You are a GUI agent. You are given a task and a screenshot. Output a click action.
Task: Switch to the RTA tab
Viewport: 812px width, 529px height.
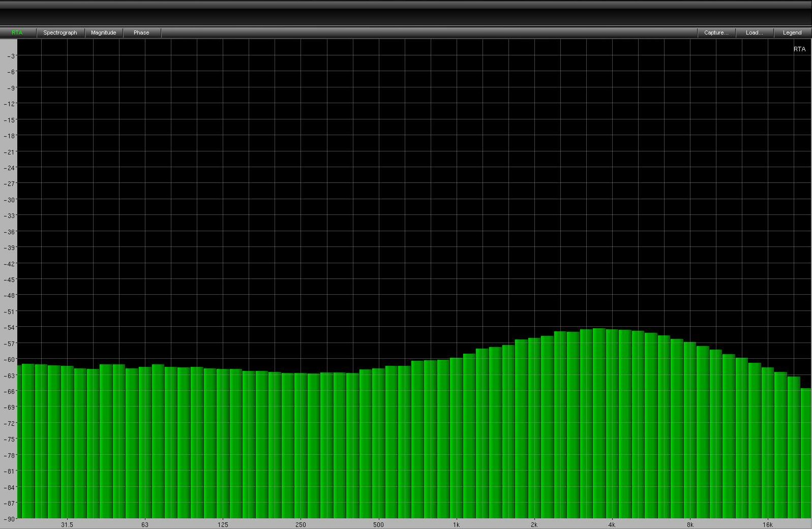pos(17,33)
